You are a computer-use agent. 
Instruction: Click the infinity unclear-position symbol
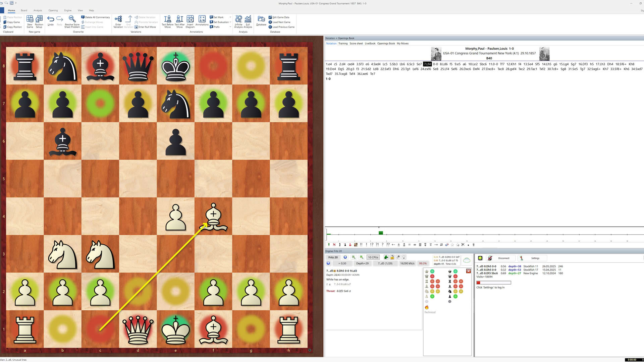pos(415,245)
